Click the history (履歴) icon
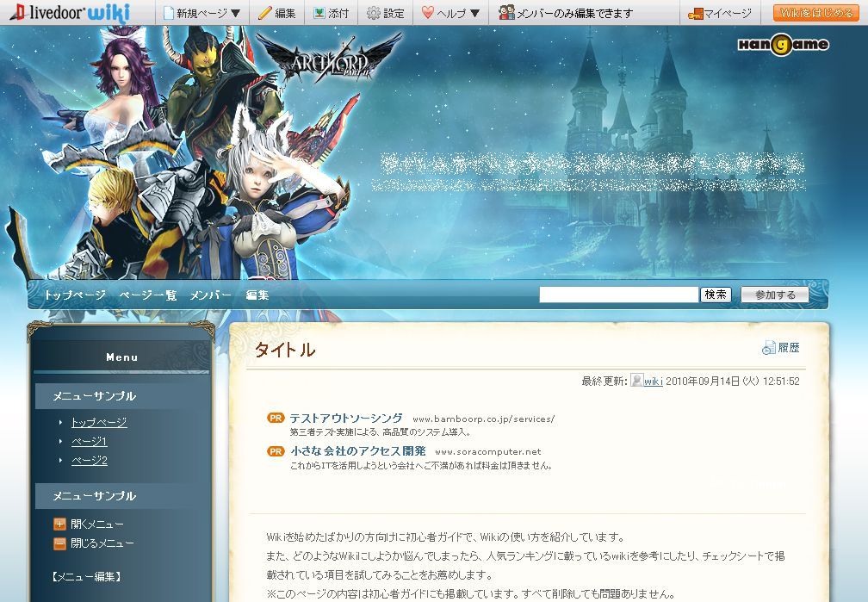Screen dimensions: 868x602 point(769,348)
